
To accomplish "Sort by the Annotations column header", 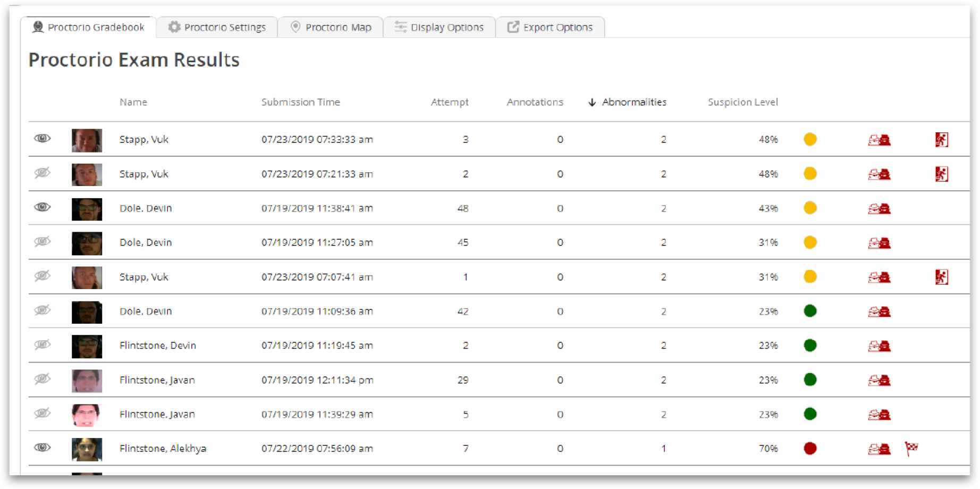I will pyautogui.click(x=535, y=102).
